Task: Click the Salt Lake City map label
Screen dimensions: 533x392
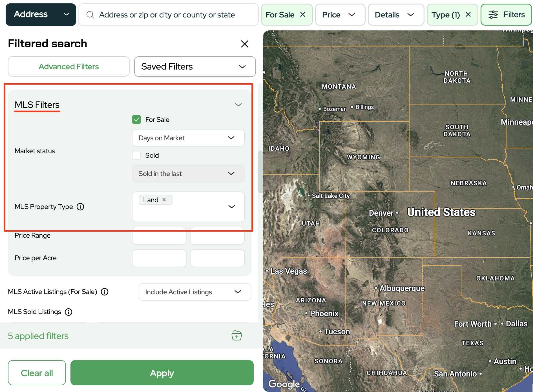Action: point(331,196)
